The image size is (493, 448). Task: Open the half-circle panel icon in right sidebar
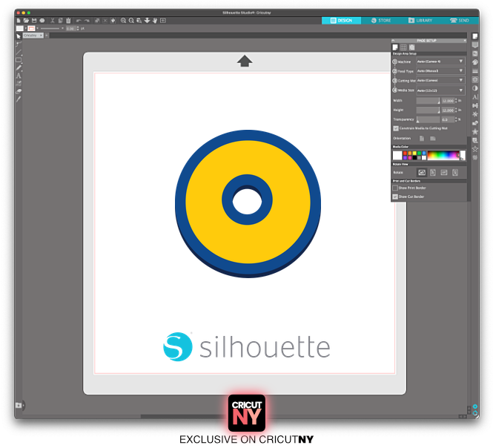[x=475, y=88]
